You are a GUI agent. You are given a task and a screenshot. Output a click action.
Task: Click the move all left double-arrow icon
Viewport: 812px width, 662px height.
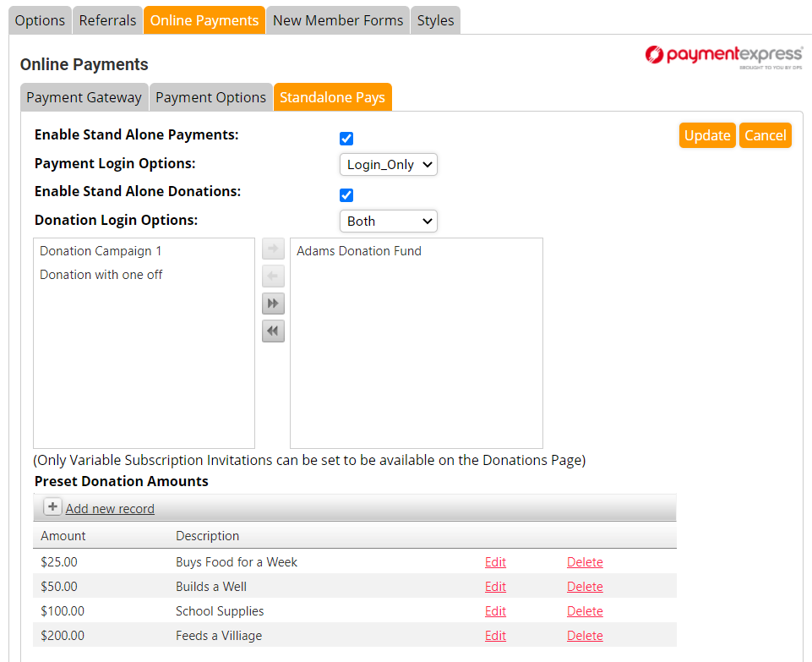pos(273,331)
